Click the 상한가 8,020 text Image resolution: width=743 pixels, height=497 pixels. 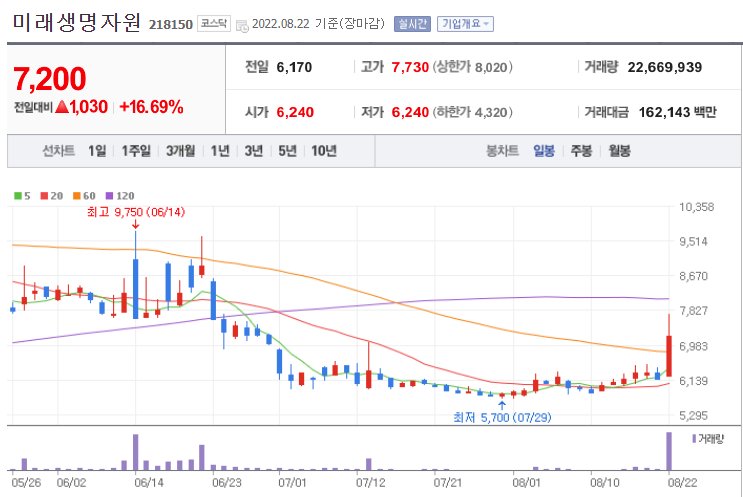pos(472,67)
